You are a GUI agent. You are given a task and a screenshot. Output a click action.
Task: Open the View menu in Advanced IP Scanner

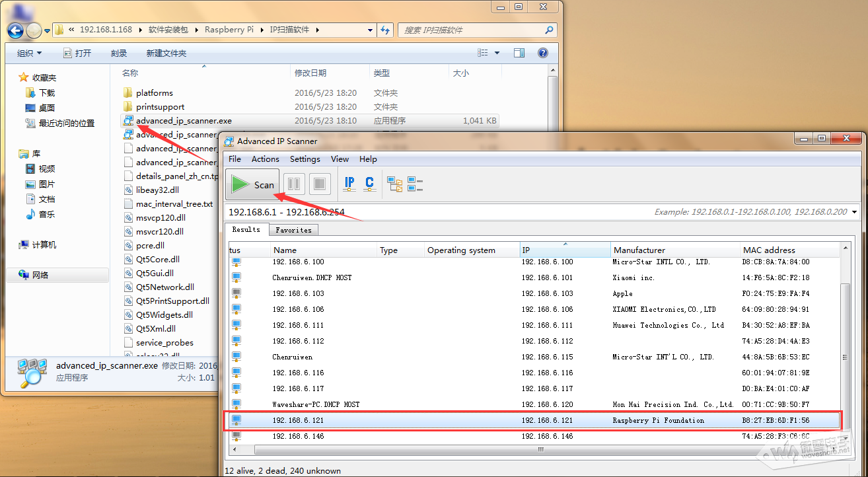[x=340, y=159]
